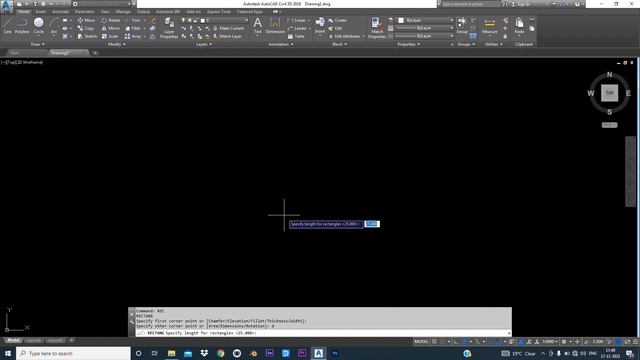Open Layer Properties manager

tap(169, 28)
